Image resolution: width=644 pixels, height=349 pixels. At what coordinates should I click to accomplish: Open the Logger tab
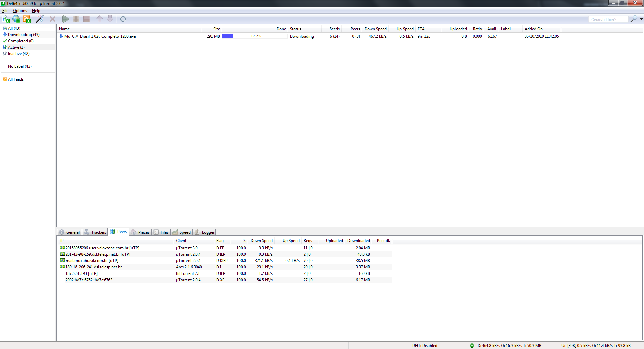click(205, 232)
